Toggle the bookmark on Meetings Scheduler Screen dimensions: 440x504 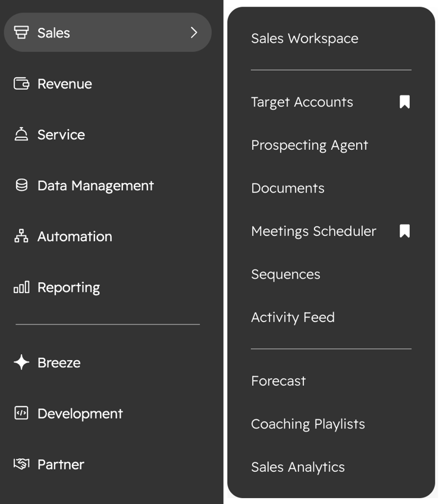click(404, 231)
